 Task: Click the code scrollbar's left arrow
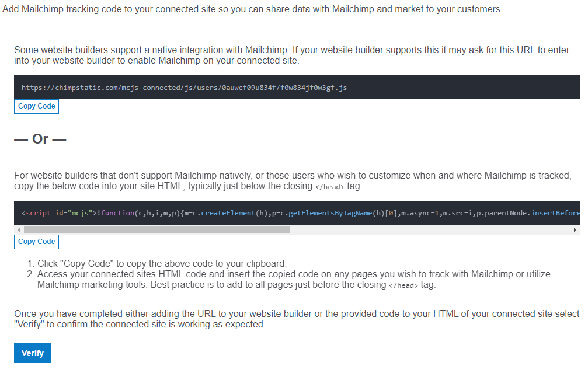point(19,229)
